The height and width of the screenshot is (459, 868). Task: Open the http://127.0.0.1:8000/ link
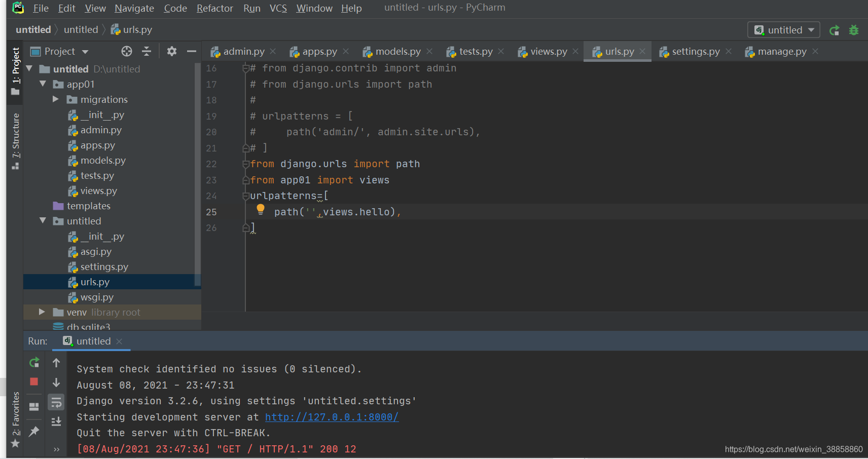[x=332, y=417]
